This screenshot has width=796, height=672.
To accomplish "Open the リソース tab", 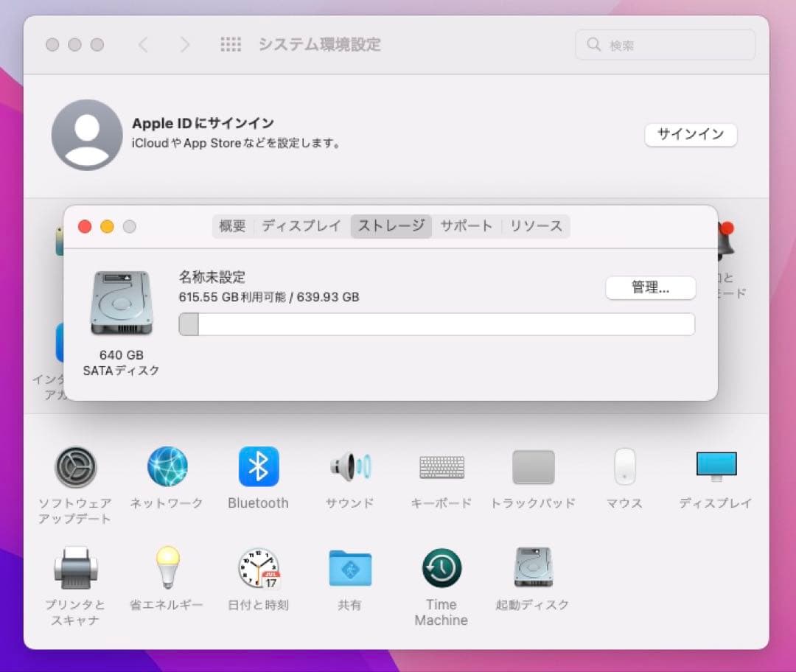I will click(537, 226).
